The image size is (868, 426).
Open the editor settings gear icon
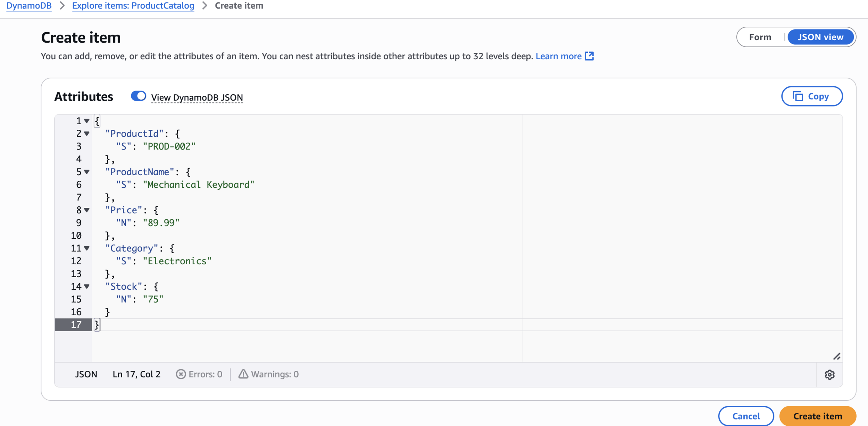click(829, 375)
